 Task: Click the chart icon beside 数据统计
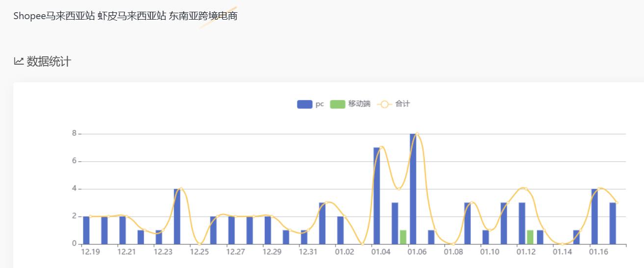coord(19,61)
